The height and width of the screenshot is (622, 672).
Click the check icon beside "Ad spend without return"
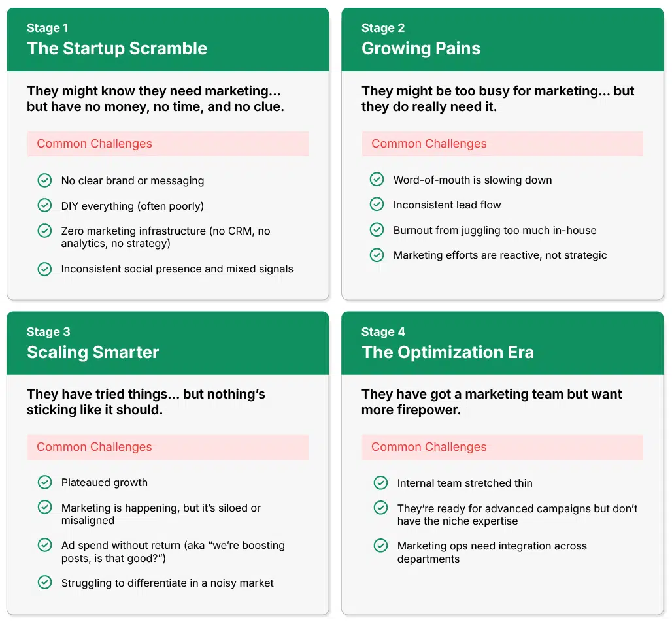pos(44,545)
